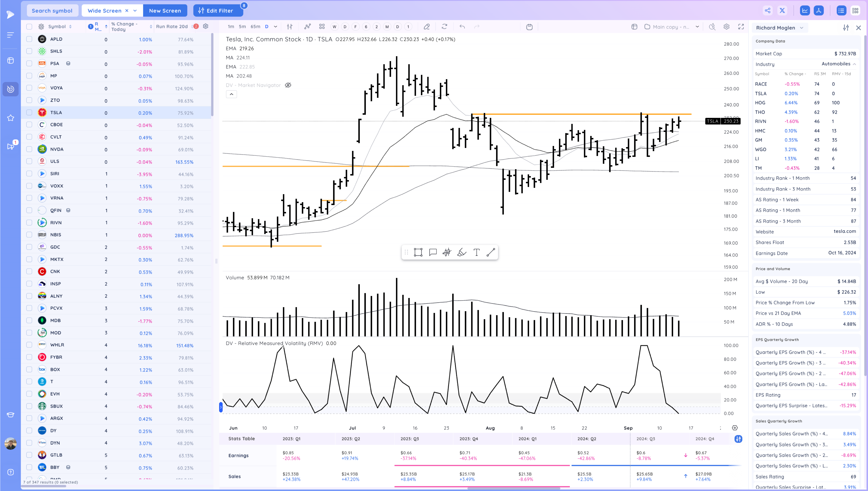Click the eraser icon in chart toolbar

427,27
